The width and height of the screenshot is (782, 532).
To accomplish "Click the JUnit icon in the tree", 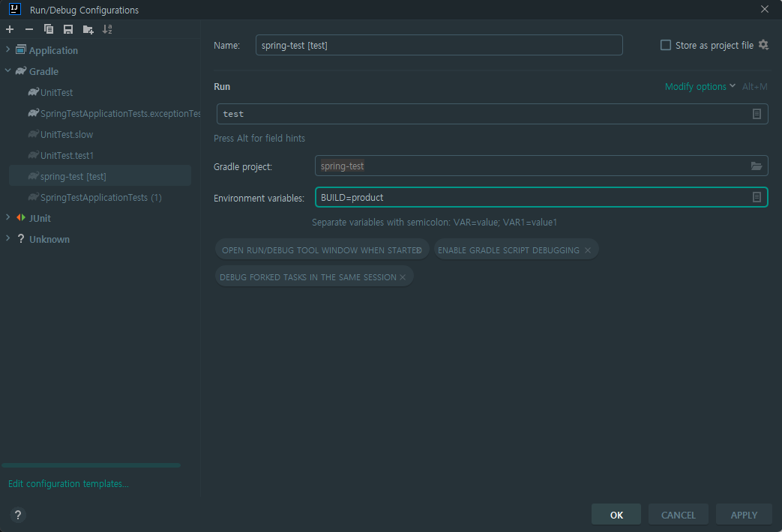I will [x=21, y=218].
